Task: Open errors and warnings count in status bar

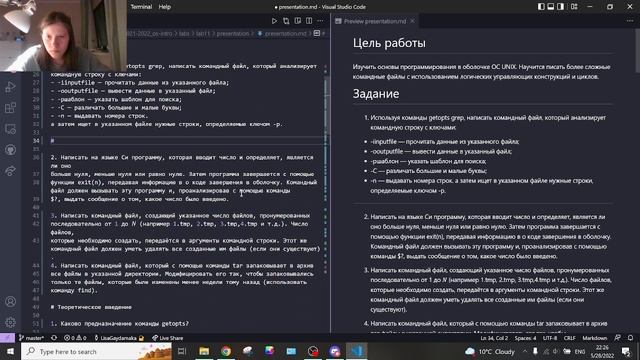Action: [75, 338]
